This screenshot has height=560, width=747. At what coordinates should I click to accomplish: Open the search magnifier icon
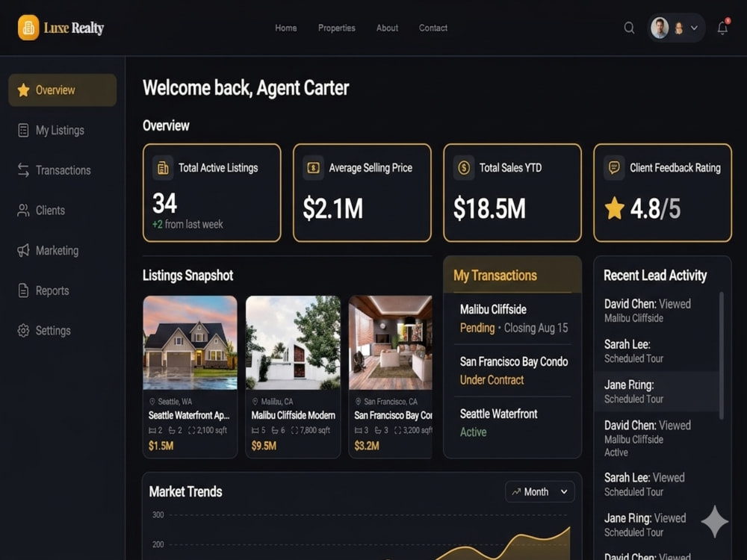point(629,28)
